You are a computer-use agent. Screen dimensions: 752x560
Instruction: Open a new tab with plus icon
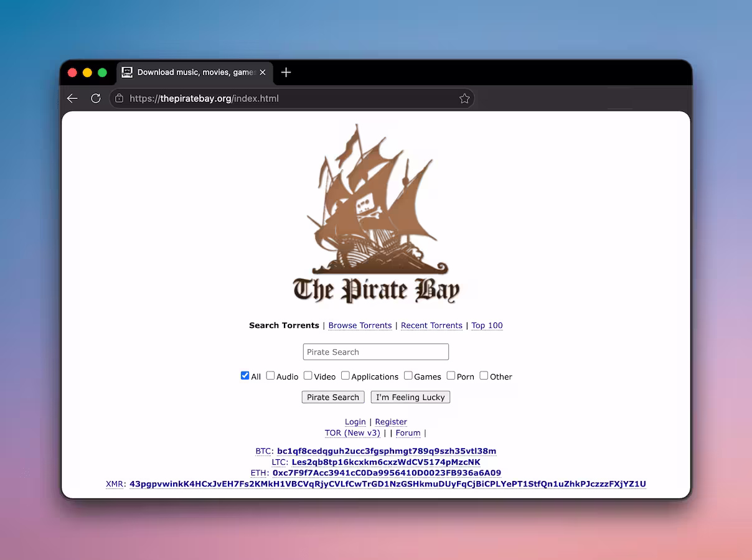[x=286, y=72]
